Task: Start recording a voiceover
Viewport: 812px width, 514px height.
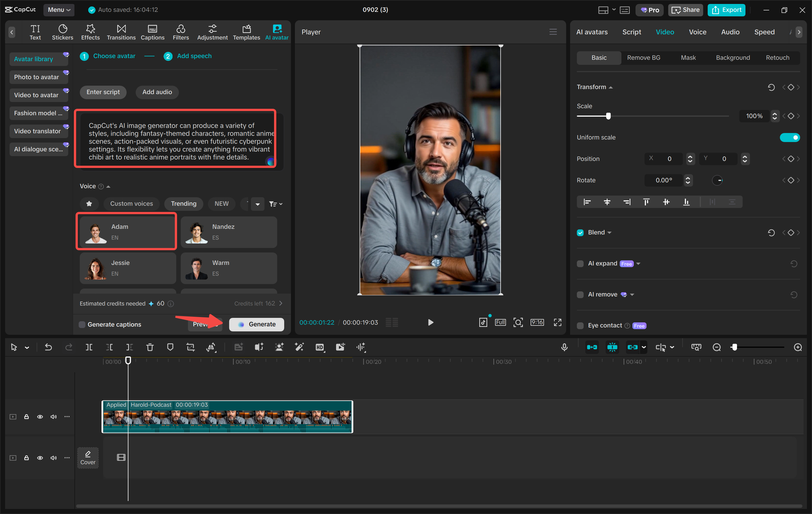Action: coord(564,347)
